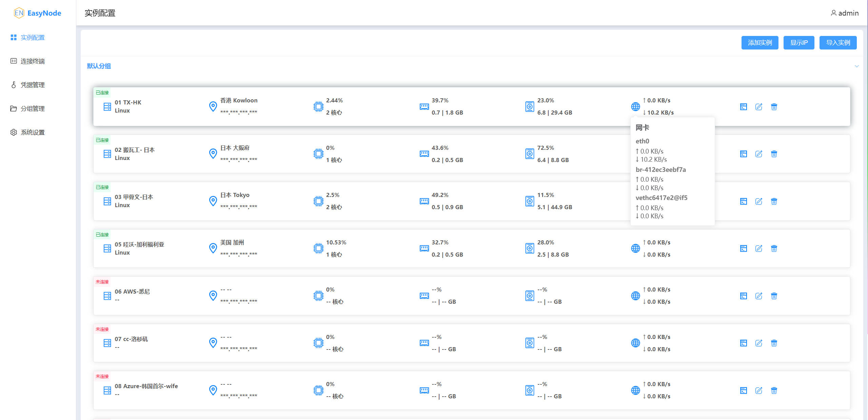Edit the 08 Azure-韩国首尔-wife instance
The height and width of the screenshot is (420, 868).
pyautogui.click(x=758, y=391)
